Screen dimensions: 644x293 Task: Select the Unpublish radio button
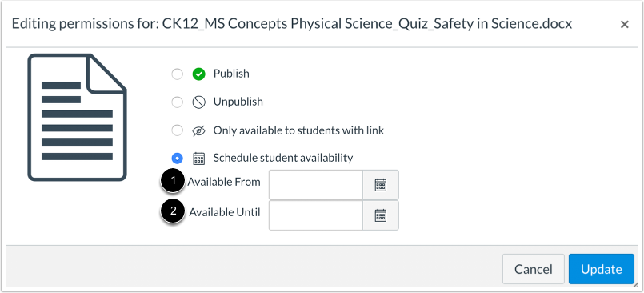177,102
